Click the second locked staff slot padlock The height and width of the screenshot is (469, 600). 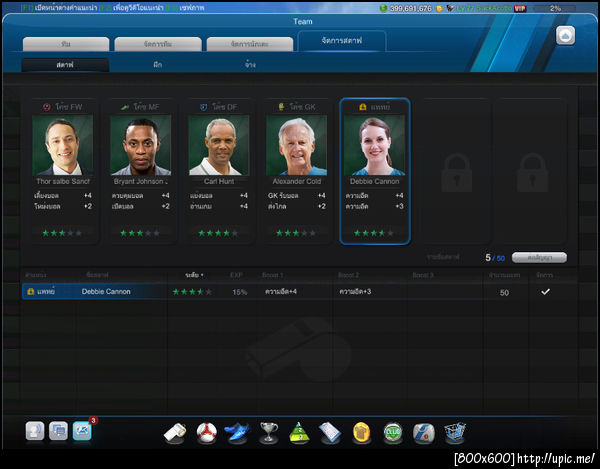point(532,173)
